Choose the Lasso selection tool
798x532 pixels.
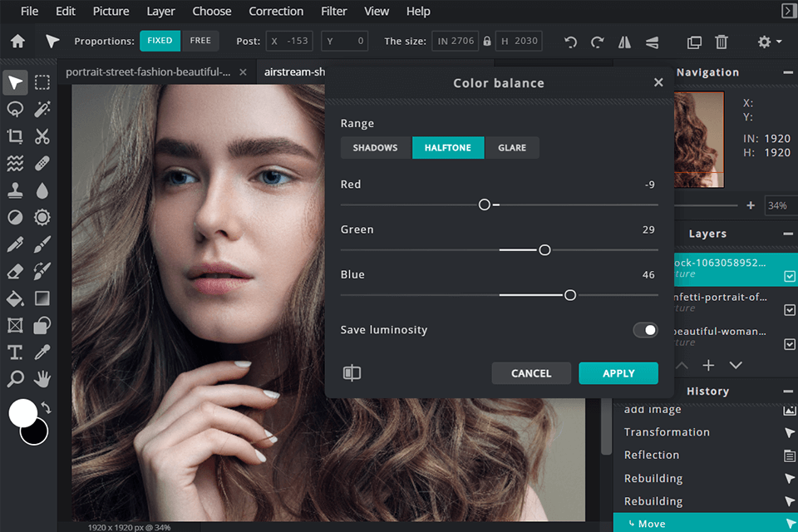pos(15,109)
